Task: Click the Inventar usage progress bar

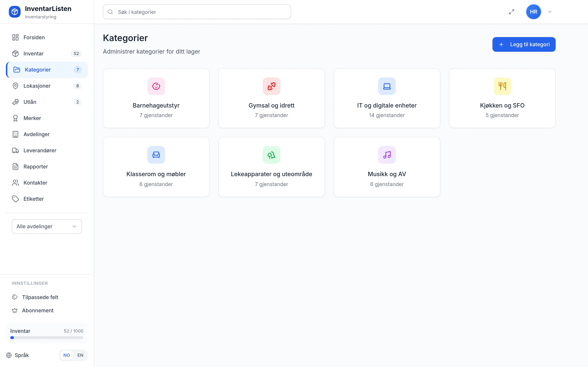Action: click(x=47, y=338)
